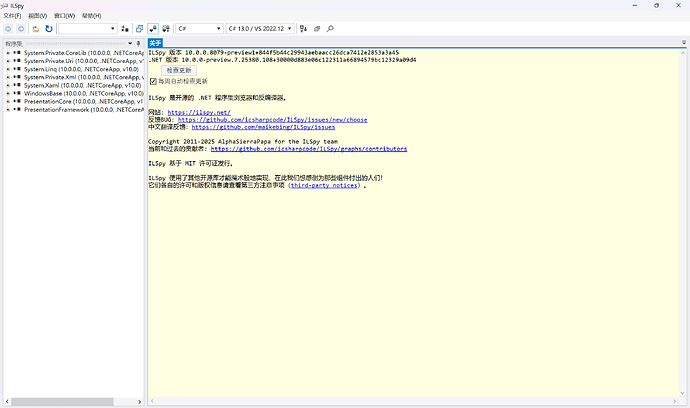This screenshot has width=690, height=408.
Task: Click the assembly icon beside System.Private.Uri
Action: [17, 61]
